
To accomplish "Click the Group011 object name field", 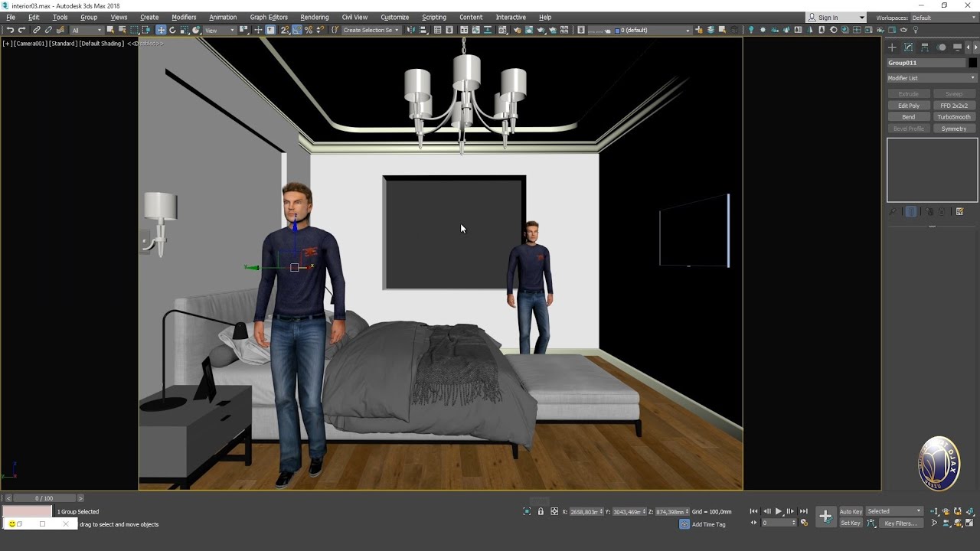I will pyautogui.click(x=926, y=63).
